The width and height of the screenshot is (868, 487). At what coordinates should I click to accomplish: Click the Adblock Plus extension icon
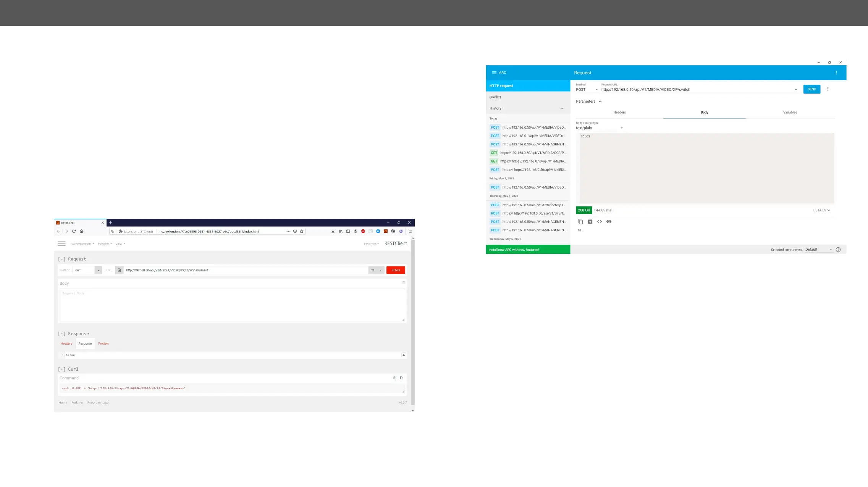tap(363, 231)
